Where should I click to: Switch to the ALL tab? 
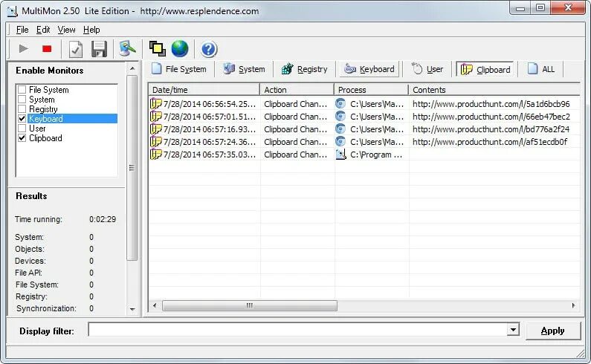[x=541, y=69]
